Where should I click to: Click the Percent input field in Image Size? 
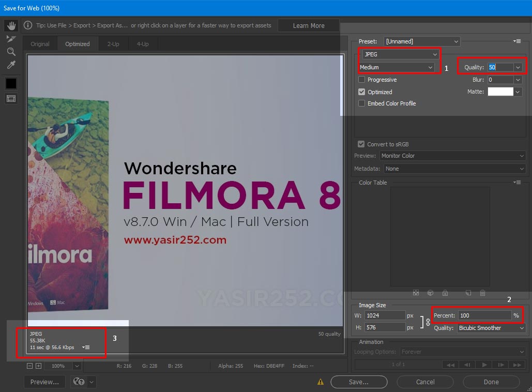(486, 315)
